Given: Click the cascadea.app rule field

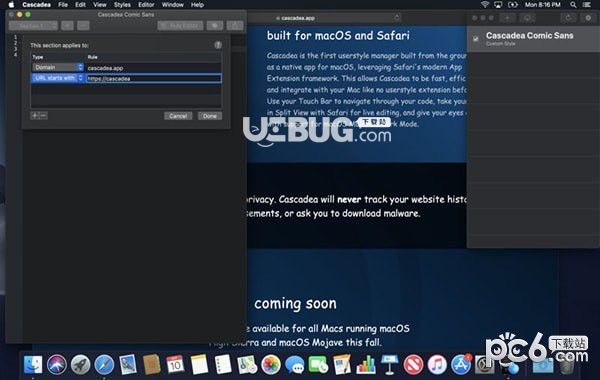Looking at the screenshot, I should (154, 68).
